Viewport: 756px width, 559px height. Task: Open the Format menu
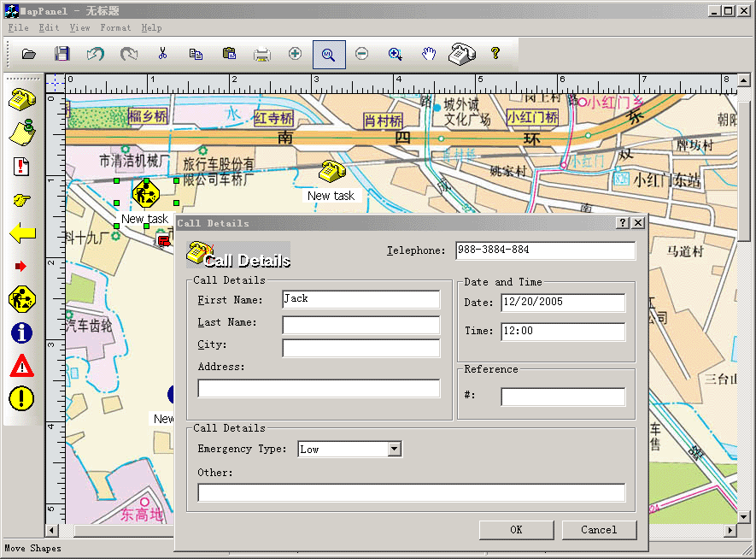(115, 28)
